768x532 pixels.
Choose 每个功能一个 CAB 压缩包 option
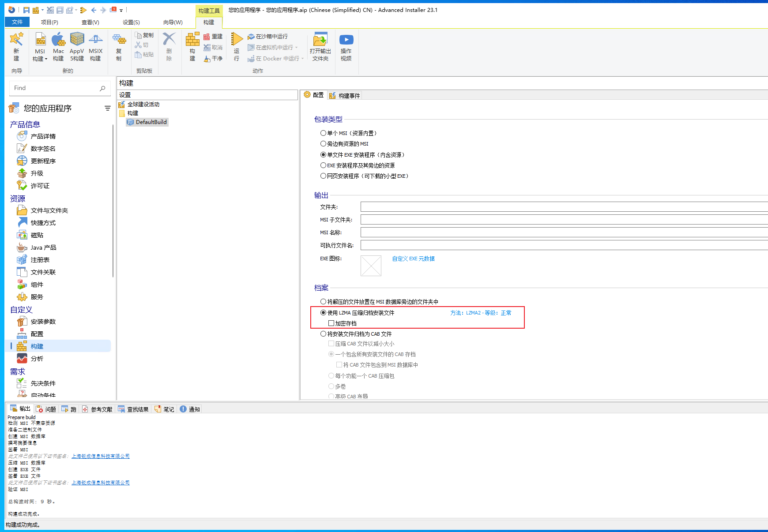coord(331,376)
